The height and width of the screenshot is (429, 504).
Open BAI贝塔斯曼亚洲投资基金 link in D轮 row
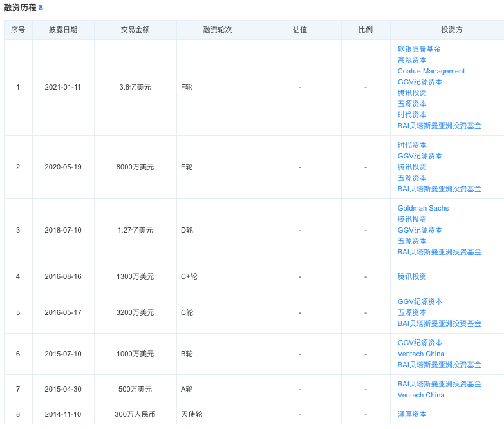439,252
